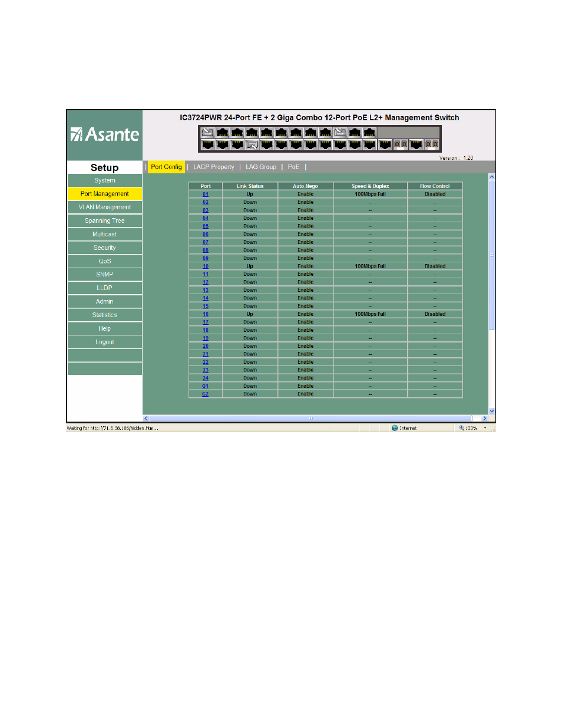The image size is (562, 728).
Task: Open Security menu item
Action: (x=105, y=248)
